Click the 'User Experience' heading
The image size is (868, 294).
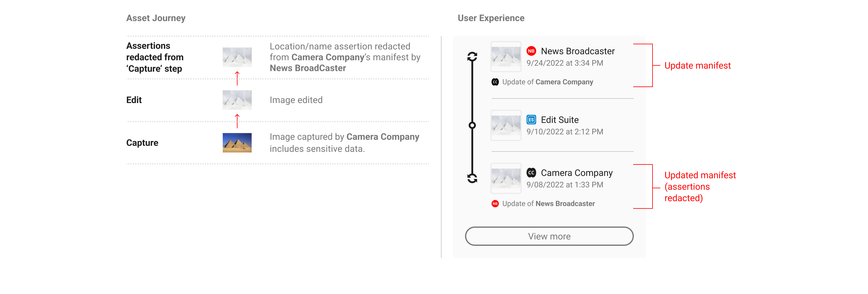pos(491,18)
